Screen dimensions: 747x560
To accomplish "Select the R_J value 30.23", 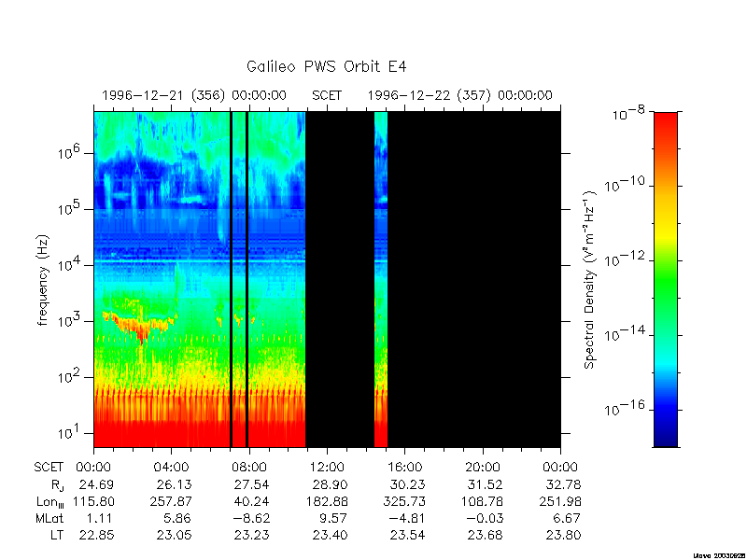I will coord(408,484).
